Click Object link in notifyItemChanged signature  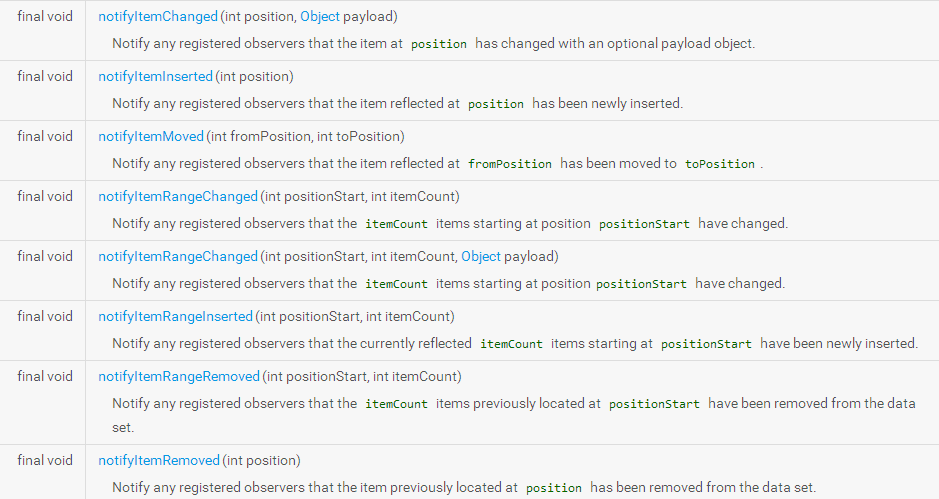319,17
